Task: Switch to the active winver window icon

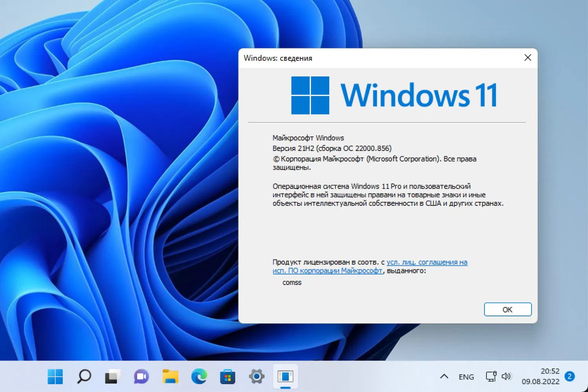Action: click(x=285, y=376)
